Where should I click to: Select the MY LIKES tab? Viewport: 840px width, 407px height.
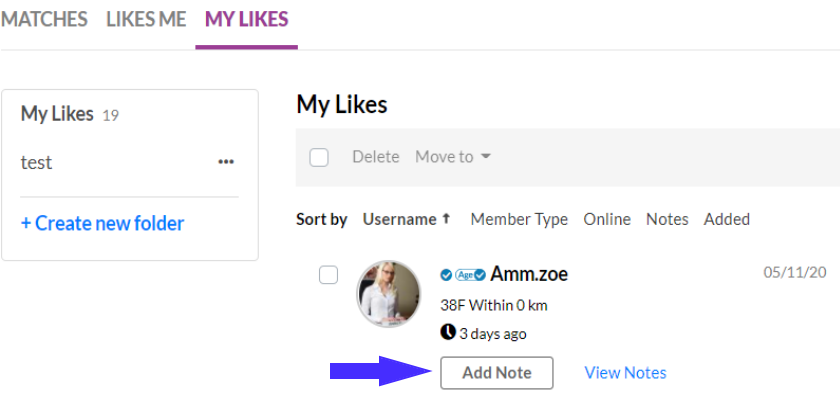[x=246, y=20]
